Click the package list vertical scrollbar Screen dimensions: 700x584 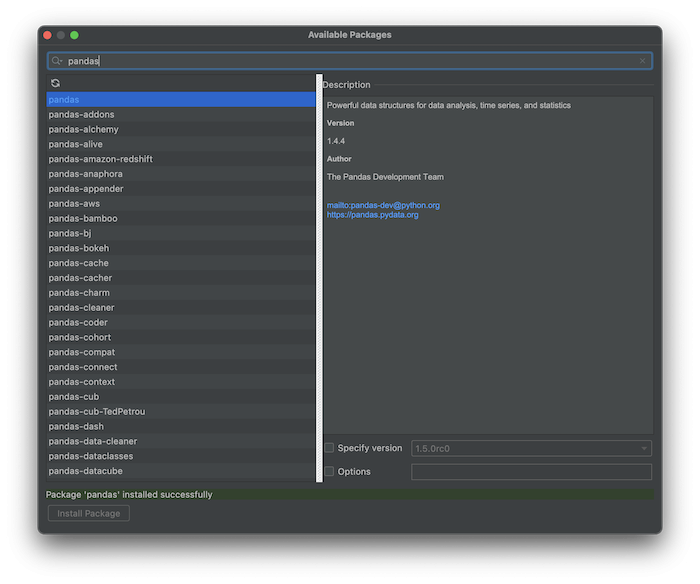[x=319, y=278]
